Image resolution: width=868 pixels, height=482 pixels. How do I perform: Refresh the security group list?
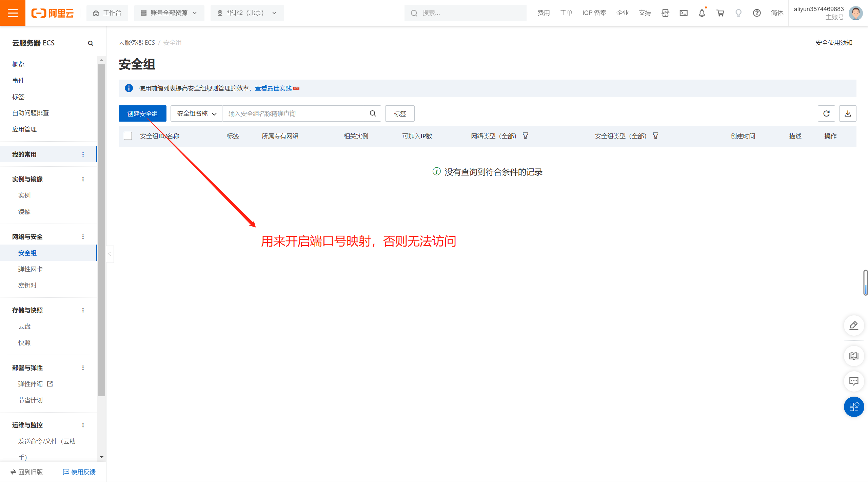826,113
